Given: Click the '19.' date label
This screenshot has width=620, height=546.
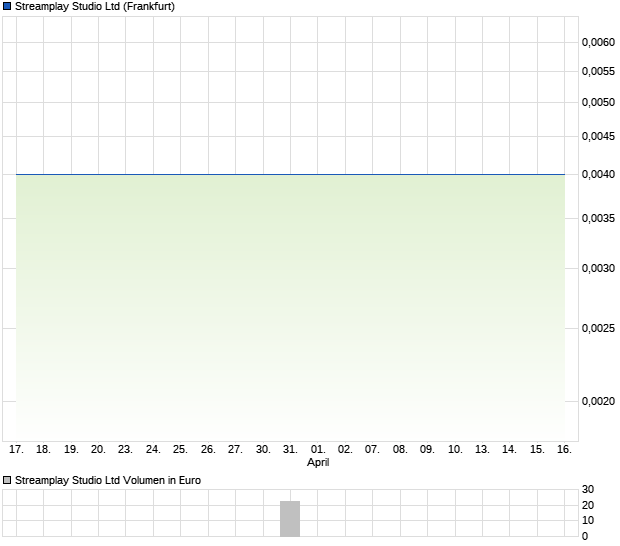Looking at the screenshot, I should [x=71, y=449].
